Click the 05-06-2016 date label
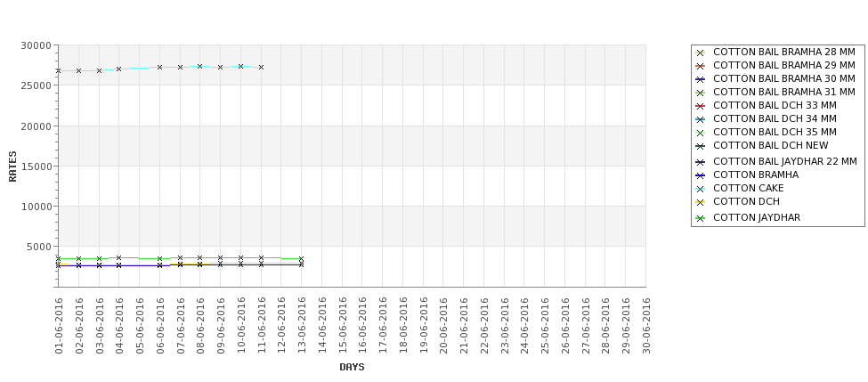The height and width of the screenshot is (382, 868). (x=140, y=326)
